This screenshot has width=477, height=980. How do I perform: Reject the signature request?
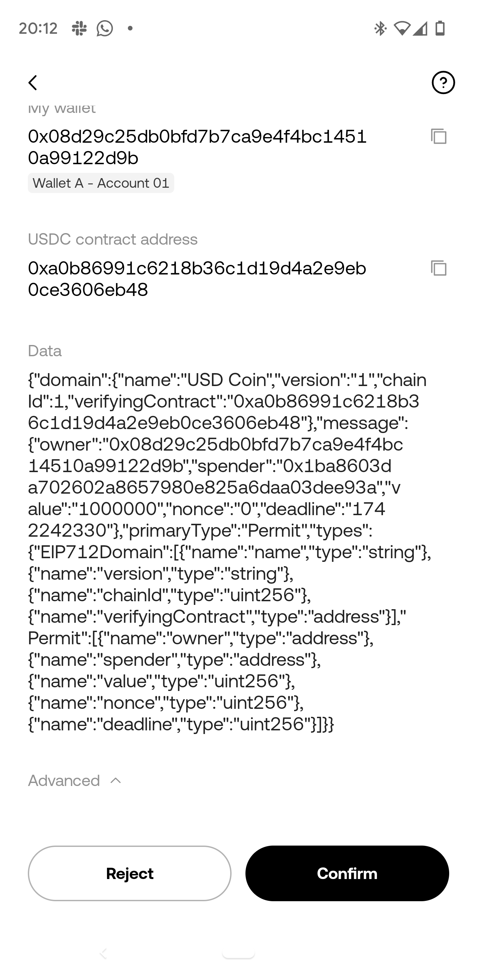coord(130,873)
